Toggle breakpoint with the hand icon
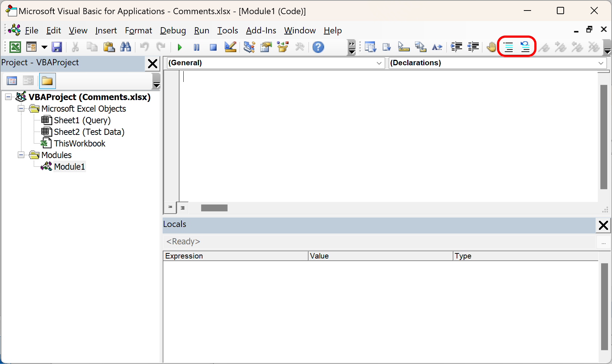The width and height of the screenshot is (612, 364). tap(491, 47)
